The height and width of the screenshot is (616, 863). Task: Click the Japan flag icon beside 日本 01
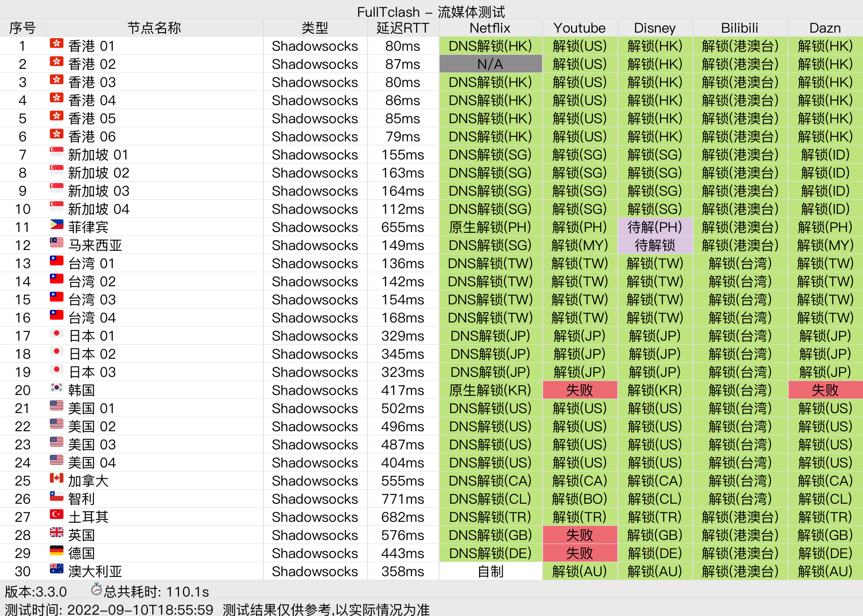(57, 333)
